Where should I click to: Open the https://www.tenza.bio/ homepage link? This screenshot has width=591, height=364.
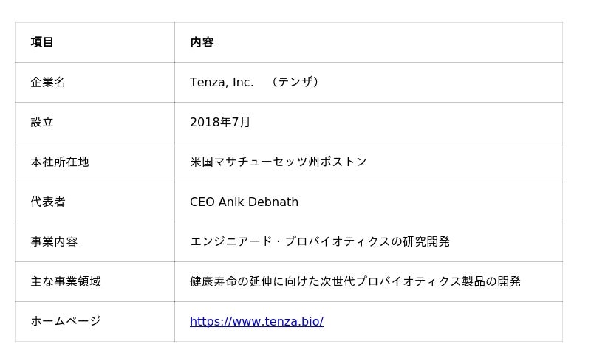[256, 321]
